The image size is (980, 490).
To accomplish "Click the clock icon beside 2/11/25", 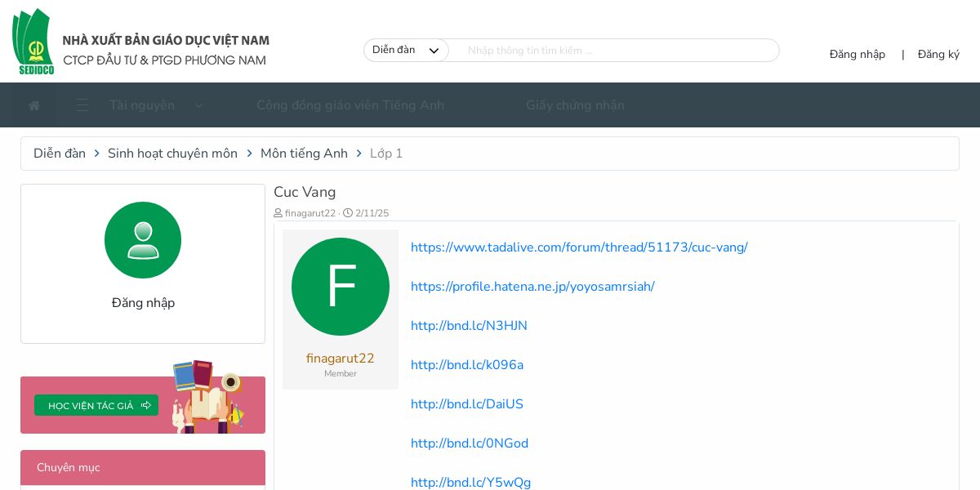I will coord(348,213).
